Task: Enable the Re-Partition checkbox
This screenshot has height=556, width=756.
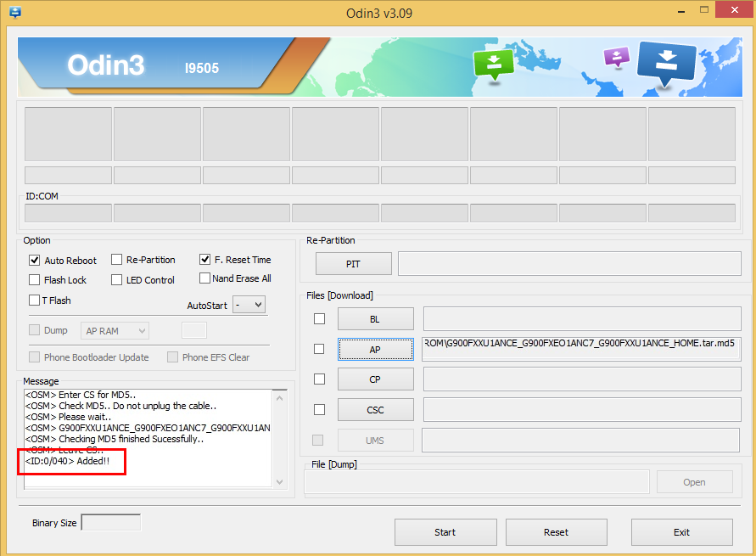Action: click(117, 260)
